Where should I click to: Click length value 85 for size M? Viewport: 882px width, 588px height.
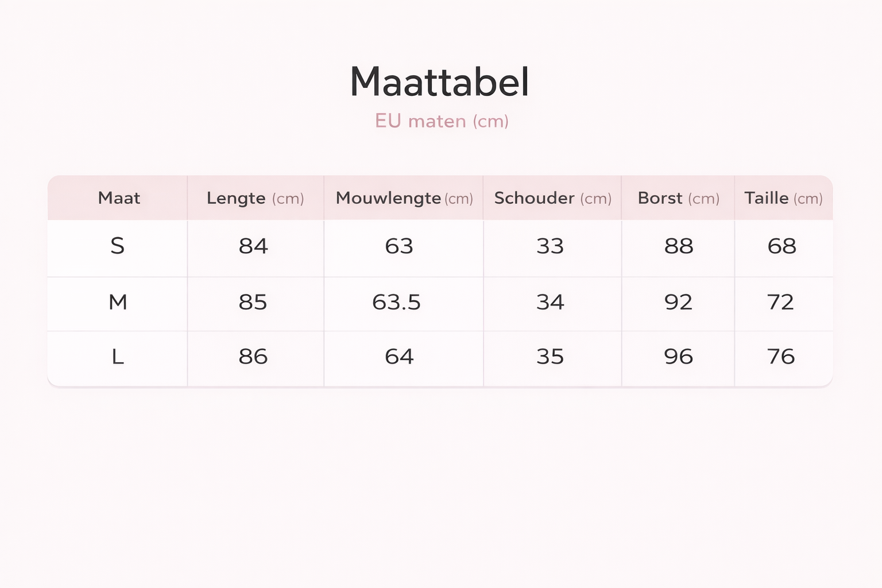253,302
